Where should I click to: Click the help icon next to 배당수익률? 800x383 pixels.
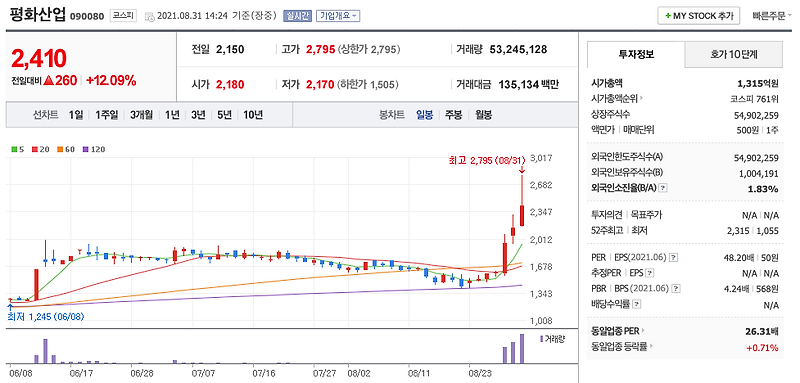coord(637,304)
